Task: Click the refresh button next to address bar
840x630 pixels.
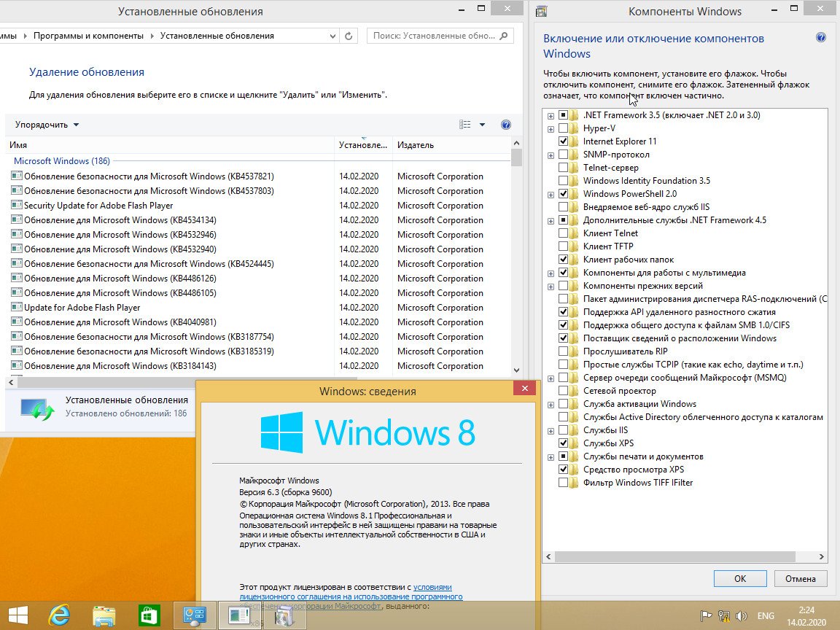Action: [x=349, y=36]
